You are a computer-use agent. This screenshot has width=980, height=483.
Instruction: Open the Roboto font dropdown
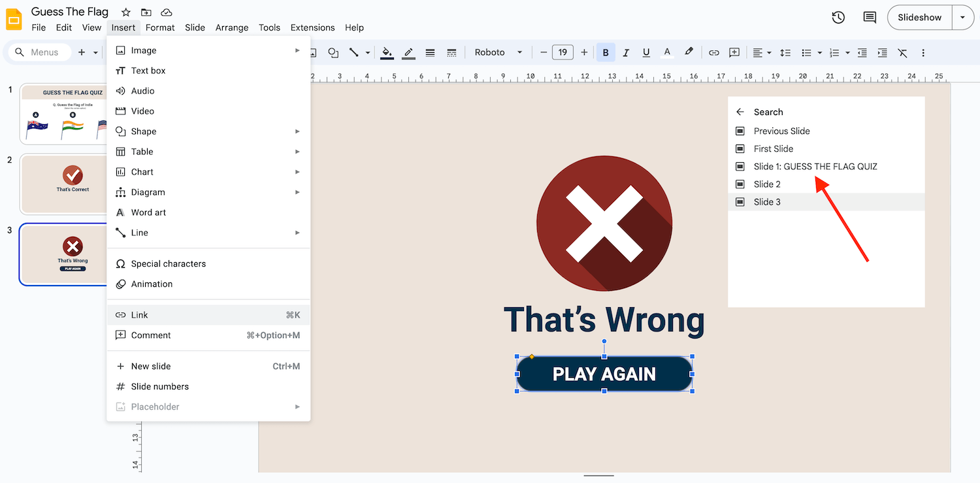tap(498, 52)
